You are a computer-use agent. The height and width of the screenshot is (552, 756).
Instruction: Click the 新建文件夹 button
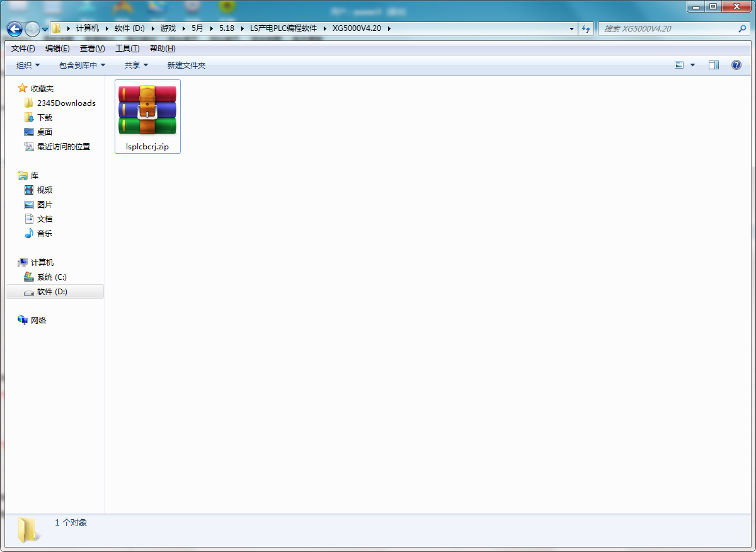click(x=186, y=65)
